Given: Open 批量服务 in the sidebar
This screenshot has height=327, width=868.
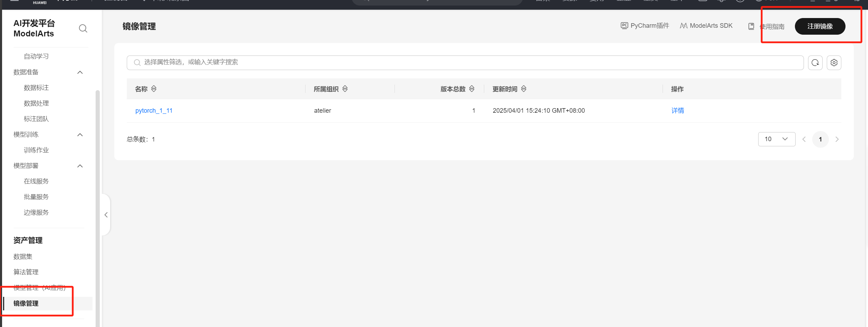Looking at the screenshot, I should (x=36, y=197).
